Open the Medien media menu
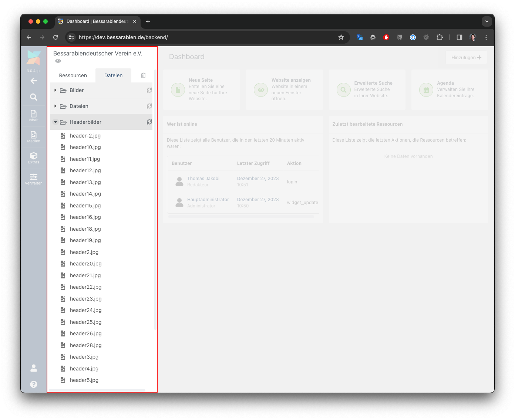 tap(34, 137)
